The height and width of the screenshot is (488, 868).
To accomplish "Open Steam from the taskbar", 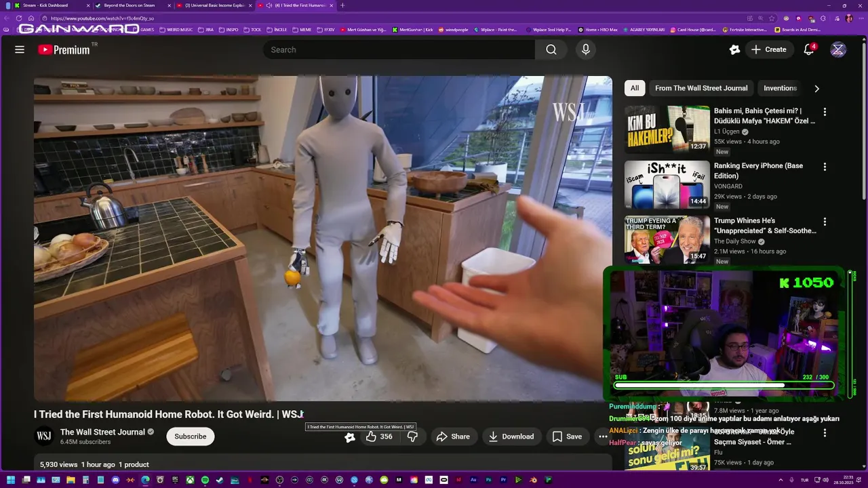I will click(x=220, y=480).
